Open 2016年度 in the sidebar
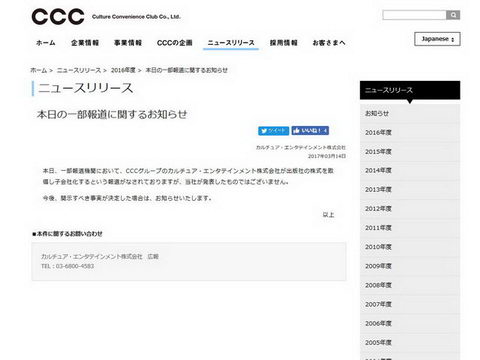This screenshot has height=360, width=480. coord(410,132)
